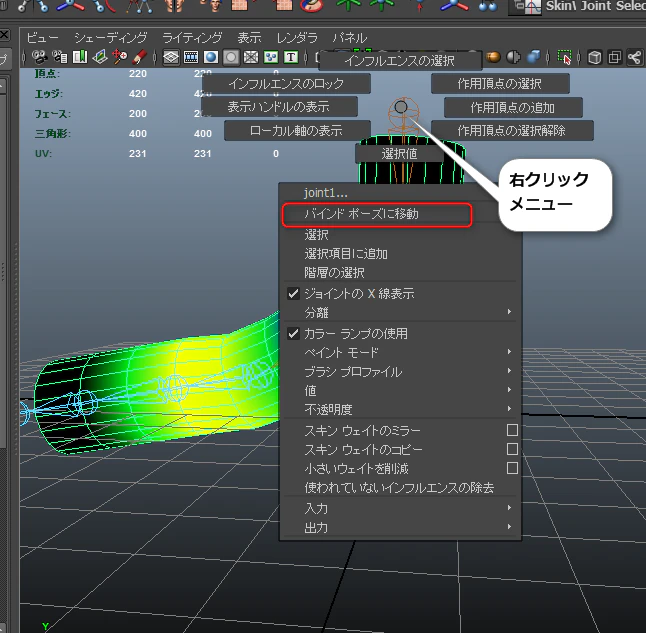Click the 選択値 marking menu button
646x633 pixels.
click(x=399, y=154)
